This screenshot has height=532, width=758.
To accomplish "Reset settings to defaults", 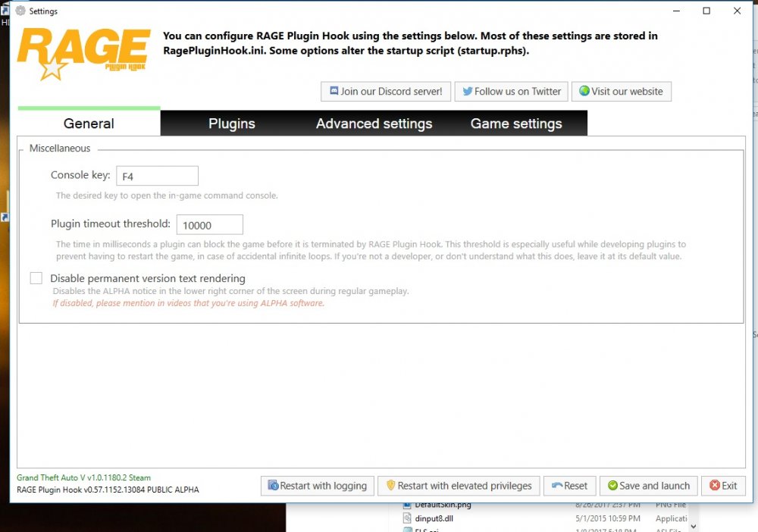I will [569, 486].
